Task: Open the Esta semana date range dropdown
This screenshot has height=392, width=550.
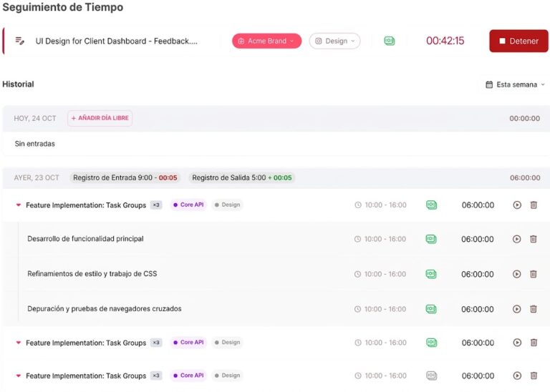Action: [515, 84]
